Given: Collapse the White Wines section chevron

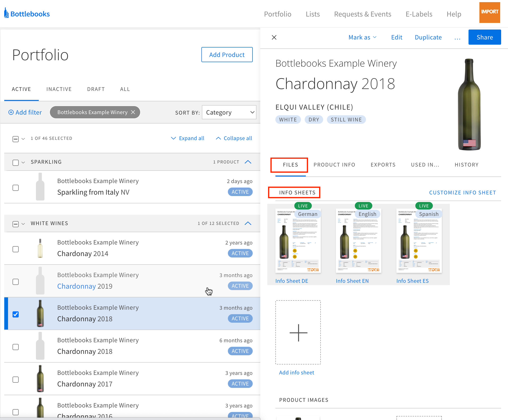Looking at the screenshot, I should 248,223.
